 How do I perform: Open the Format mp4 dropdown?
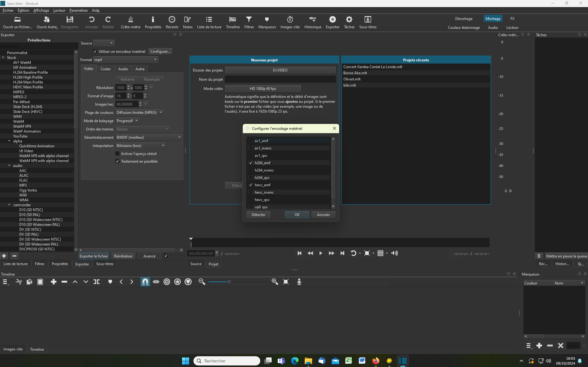coord(126,60)
